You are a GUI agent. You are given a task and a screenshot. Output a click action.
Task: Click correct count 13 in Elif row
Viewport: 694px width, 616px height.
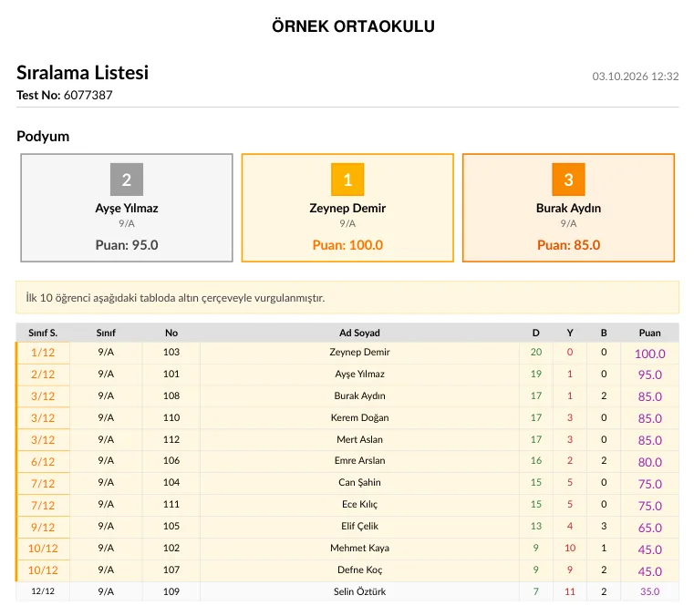536,526
